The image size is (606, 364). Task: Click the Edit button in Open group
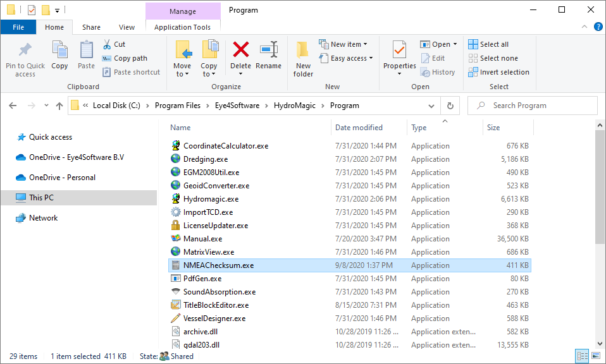433,58
